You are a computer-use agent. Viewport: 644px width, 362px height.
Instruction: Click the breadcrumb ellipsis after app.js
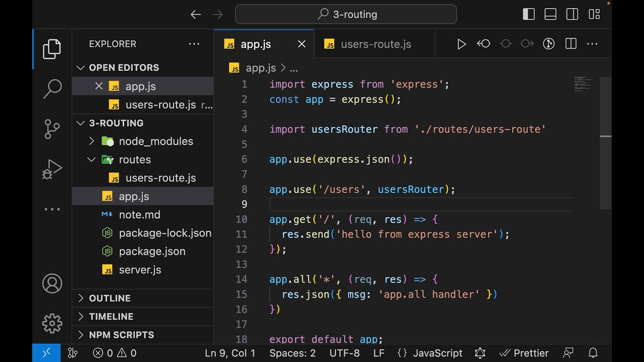coord(294,68)
